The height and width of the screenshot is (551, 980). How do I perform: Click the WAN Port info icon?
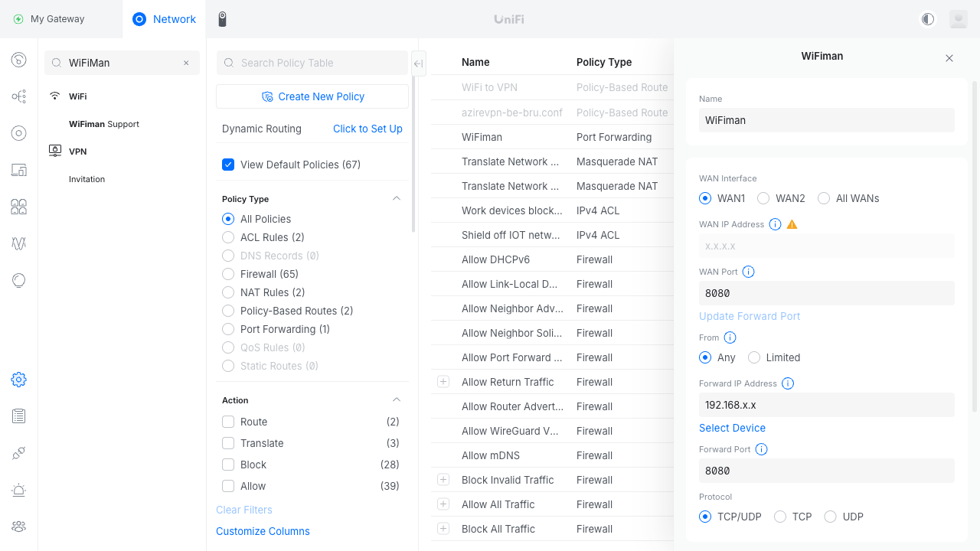(749, 272)
